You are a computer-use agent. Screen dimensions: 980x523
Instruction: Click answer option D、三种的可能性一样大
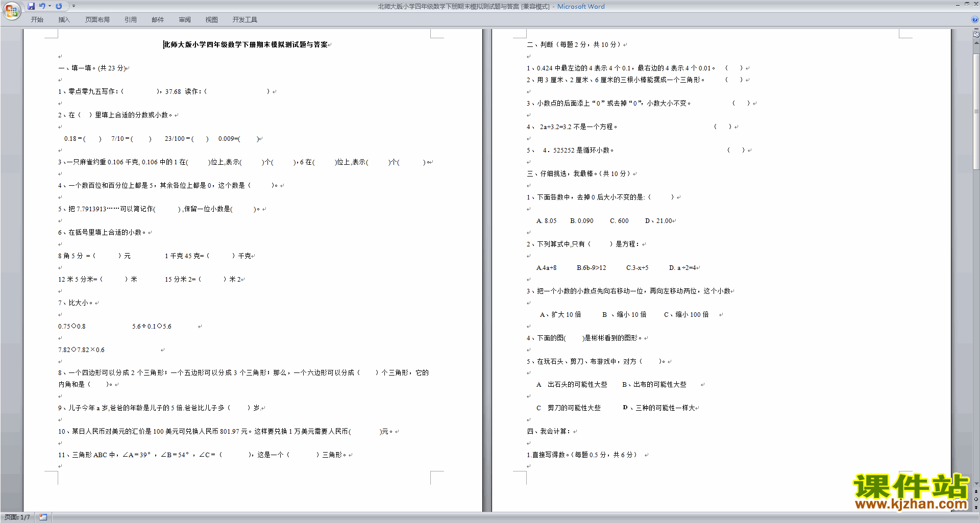659,408
